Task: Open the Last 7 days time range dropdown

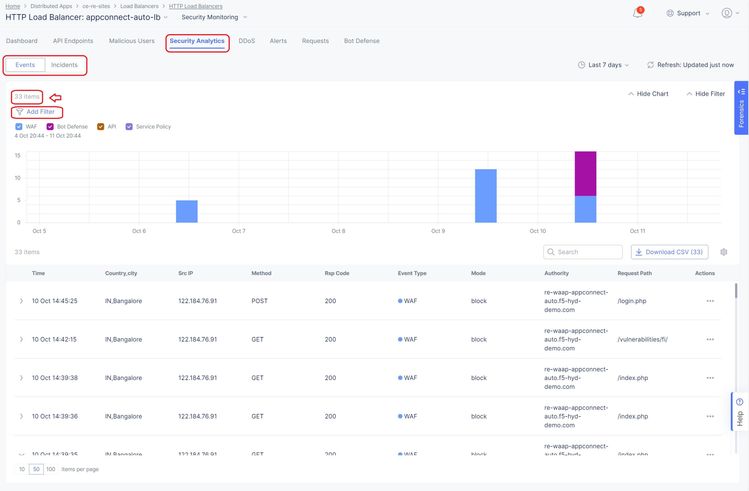Action: [x=603, y=65]
